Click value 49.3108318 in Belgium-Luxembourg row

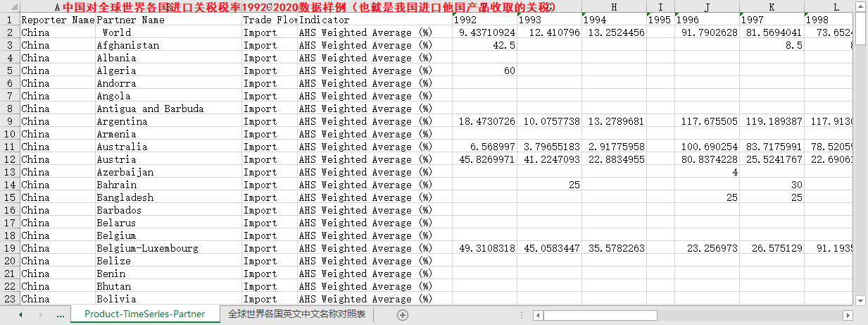[485, 248]
